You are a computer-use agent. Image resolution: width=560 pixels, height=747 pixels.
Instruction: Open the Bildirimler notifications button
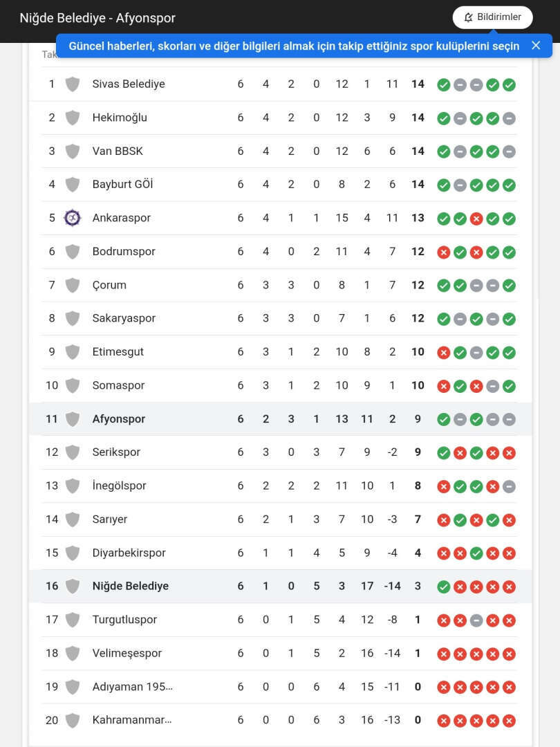492,17
